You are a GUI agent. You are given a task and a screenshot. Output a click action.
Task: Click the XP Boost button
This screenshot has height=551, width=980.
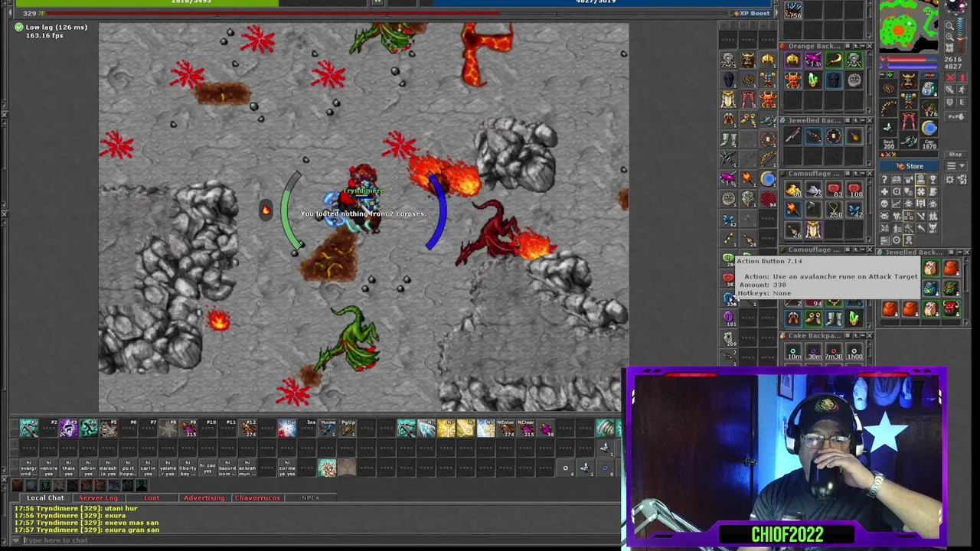pos(750,13)
